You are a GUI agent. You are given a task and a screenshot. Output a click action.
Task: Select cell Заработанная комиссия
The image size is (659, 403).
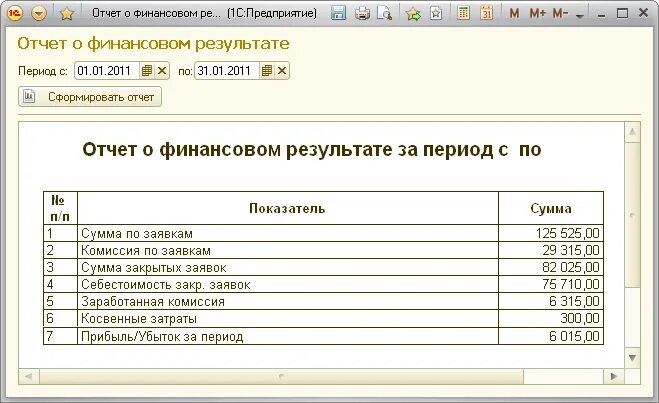(288, 301)
